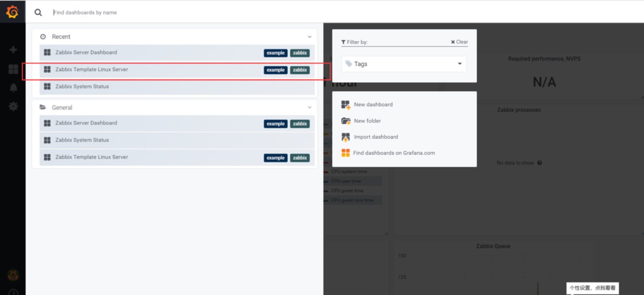Click example tag on Recent Zabbix Server Dashboard
The height and width of the screenshot is (295, 644).
click(x=275, y=53)
